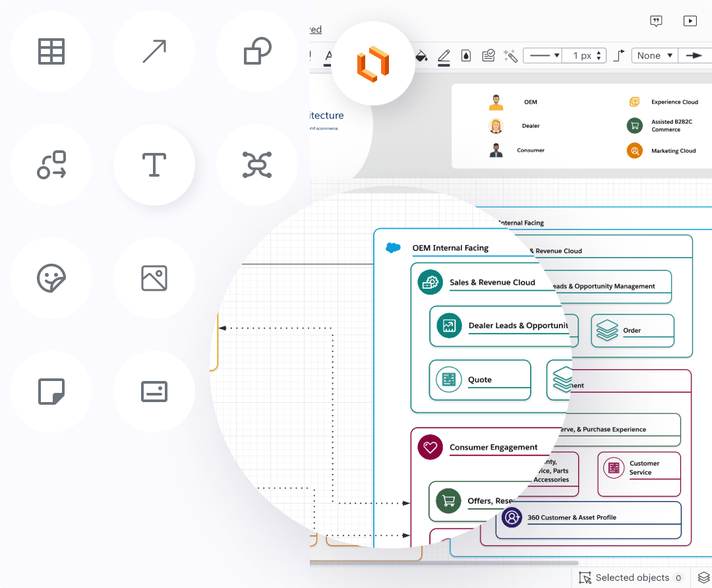Insert an image using picture icon
The image size is (712, 588).
pyautogui.click(x=154, y=278)
